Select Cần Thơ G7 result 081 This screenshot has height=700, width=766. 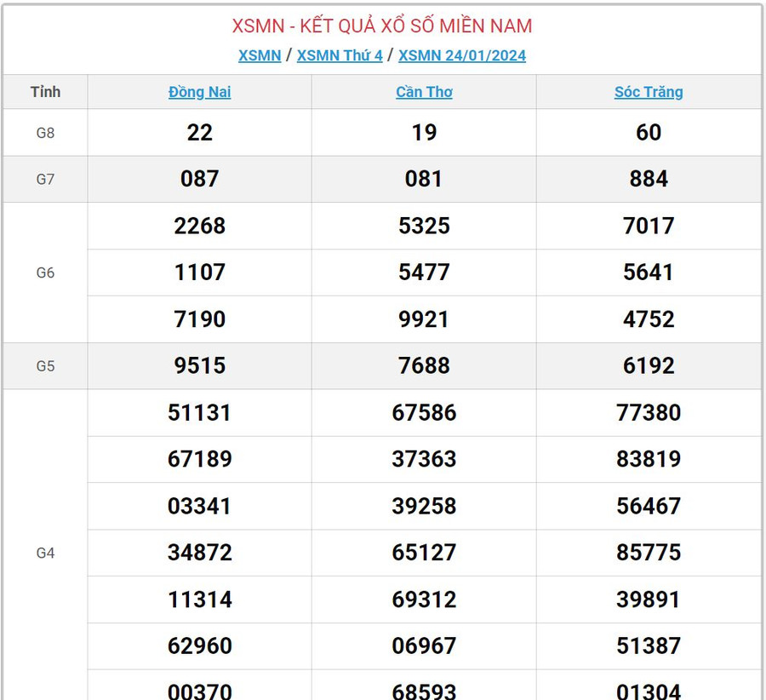424,179
